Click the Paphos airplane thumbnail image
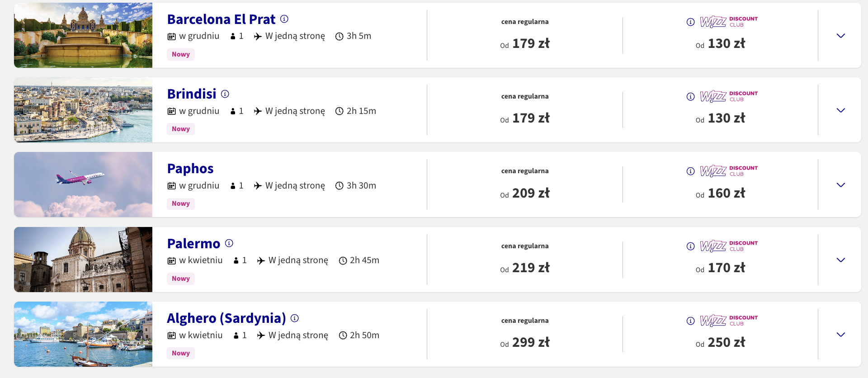 (83, 184)
